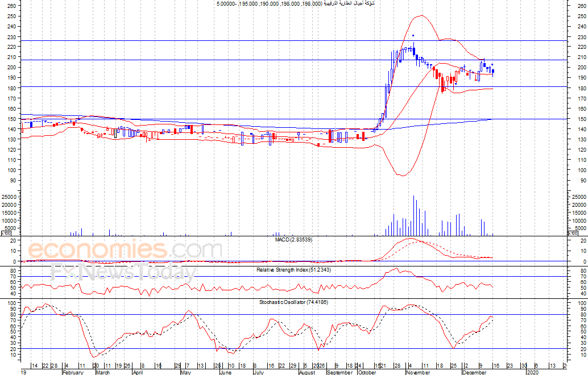Viewport: 588px width, 375px height.
Task: Select the February month label on time axis
Action: [x=73, y=372]
